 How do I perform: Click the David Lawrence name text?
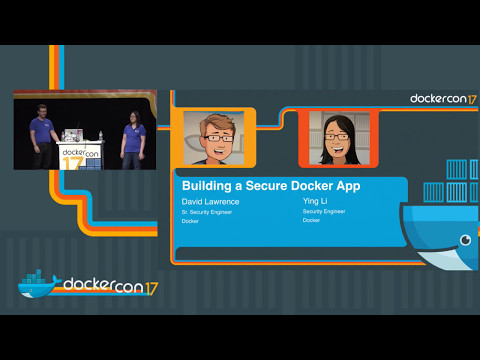tap(210, 202)
